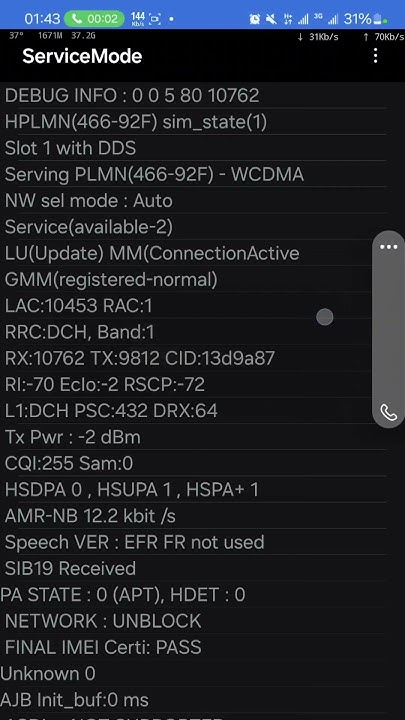Screen dimensions: 405x720
Task: Tap the screen recorder status icon
Action: 155,19
